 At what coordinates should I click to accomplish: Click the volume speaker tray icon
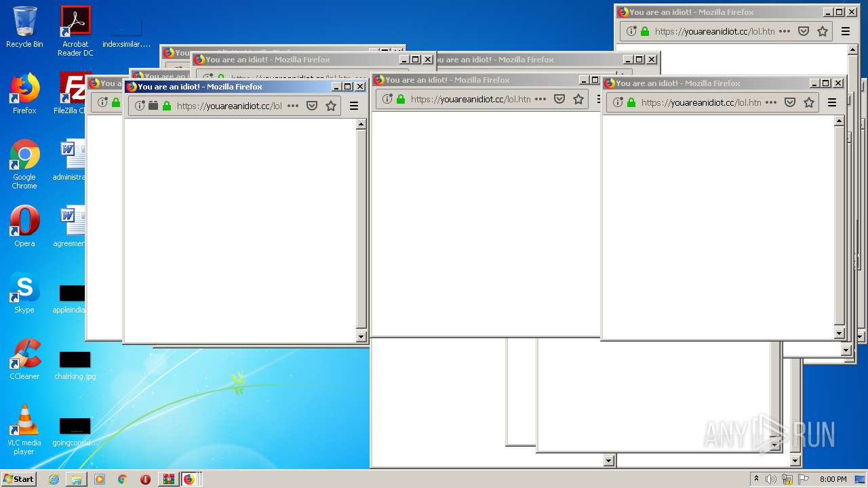(x=771, y=479)
